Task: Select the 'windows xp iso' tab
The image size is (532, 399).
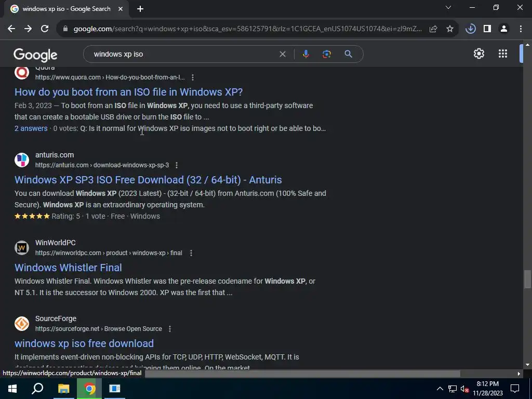Action: tap(66, 9)
